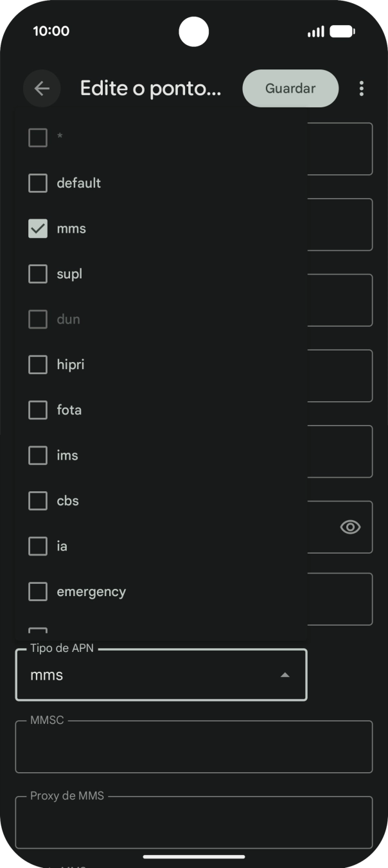The height and width of the screenshot is (868, 388).
Task: Choose the emergency list entry label
Action: tap(91, 592)
